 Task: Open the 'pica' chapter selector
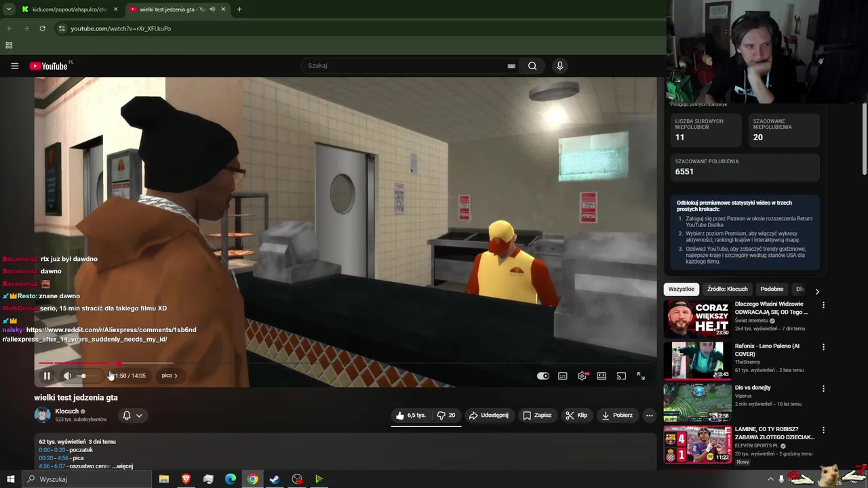click(x=170, y=375)
